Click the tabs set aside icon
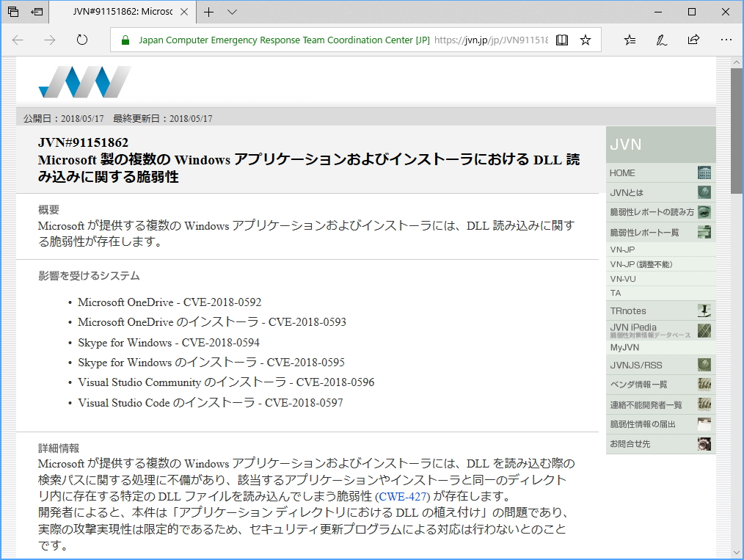This screenshot has width=744, height=560. (13, 12)
